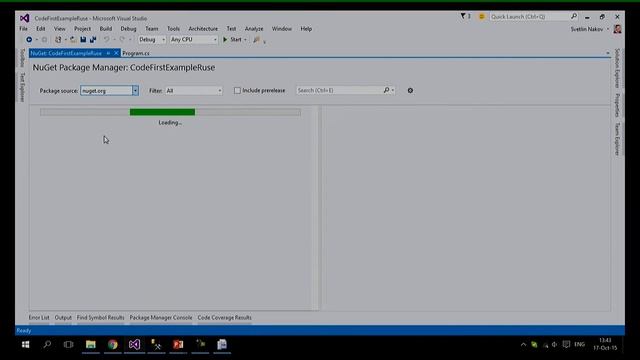Open the Any CPU platform dropdown
The width and height of the screenshot is (640, 360).
[x=193, y=40]
